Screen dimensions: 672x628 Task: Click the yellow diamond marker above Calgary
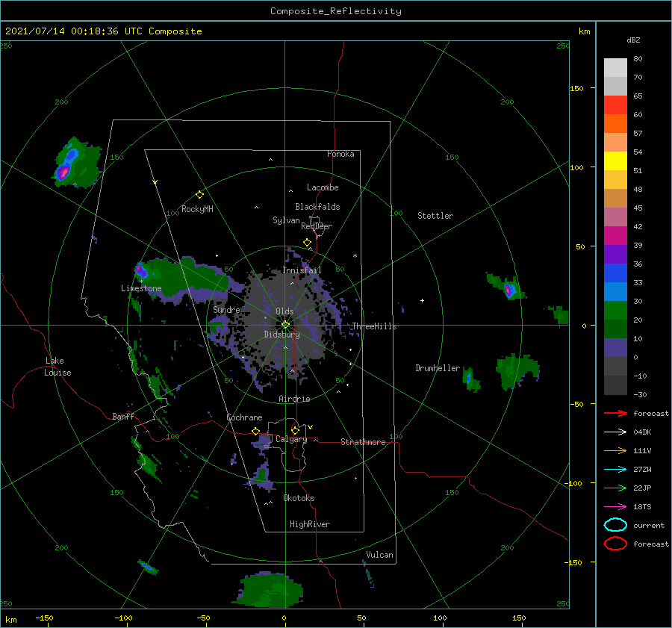click(295, 430)
